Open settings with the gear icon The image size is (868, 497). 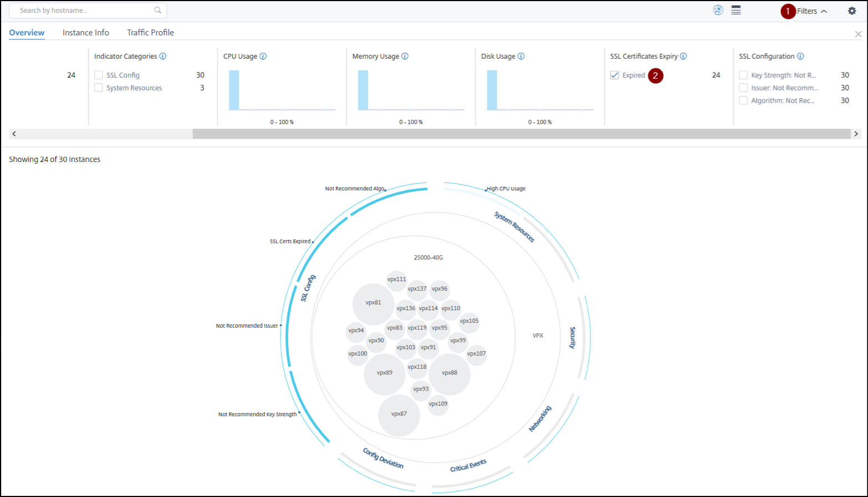852,11
